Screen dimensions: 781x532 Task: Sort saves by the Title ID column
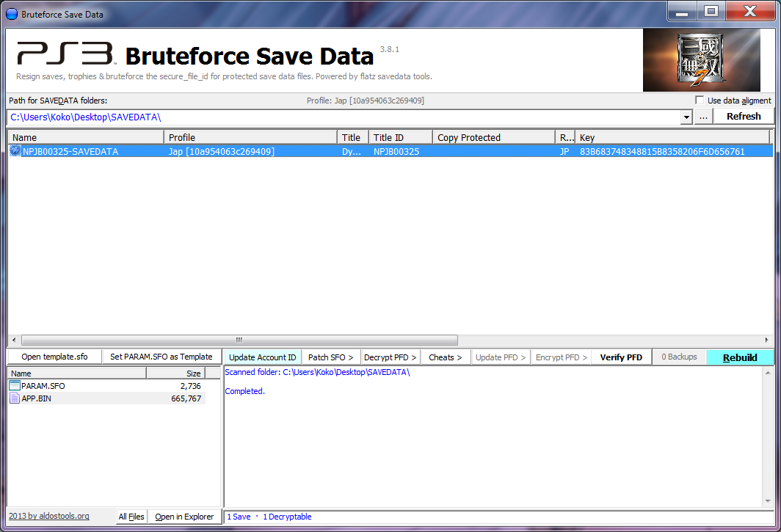pos(401,137)
